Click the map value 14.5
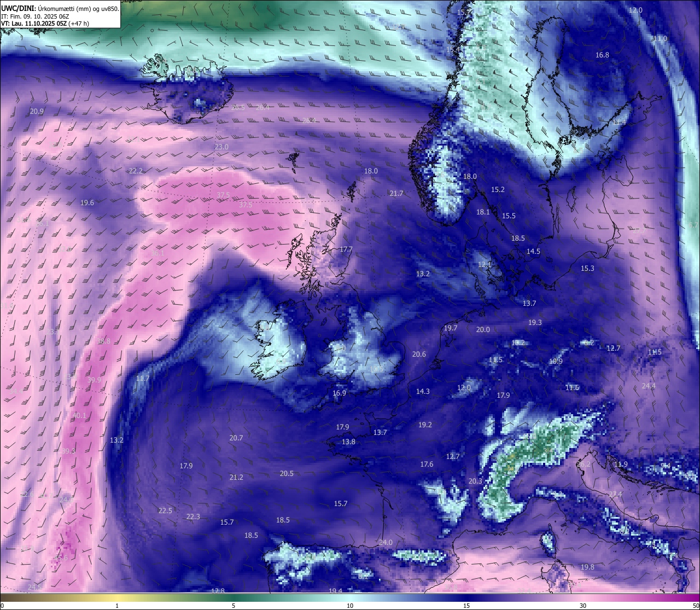This screenshot has height=610, width=700. click(533, 252)
